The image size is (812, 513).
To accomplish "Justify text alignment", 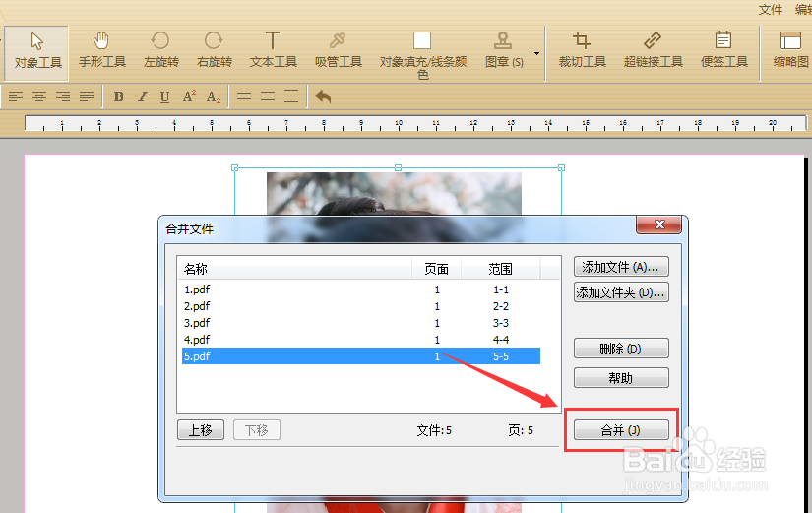I will pyautogui.click(x=87, y=96).
